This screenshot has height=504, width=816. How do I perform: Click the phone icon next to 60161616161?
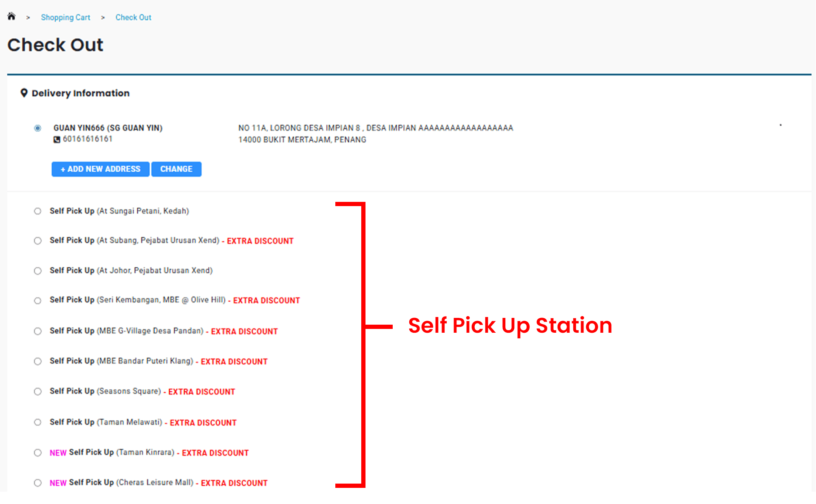click(57, 139)
